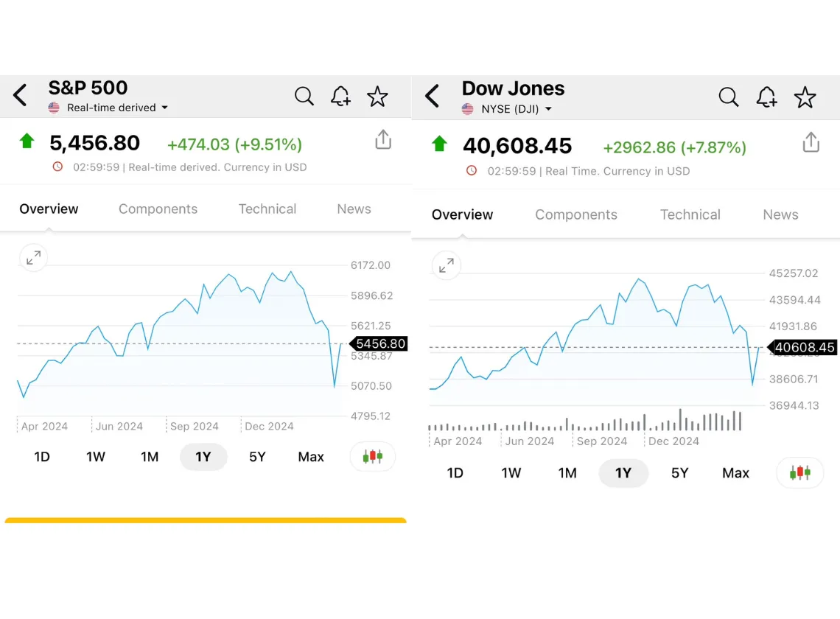The width and height of the screenshot is (840, 619).
Task: Click the 5456.80 current price marker
Action: pyautogui.click(x=379, y=343)
